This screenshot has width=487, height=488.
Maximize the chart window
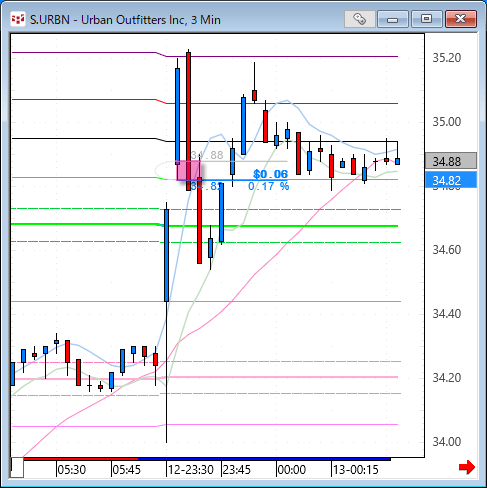pos(426,19)
